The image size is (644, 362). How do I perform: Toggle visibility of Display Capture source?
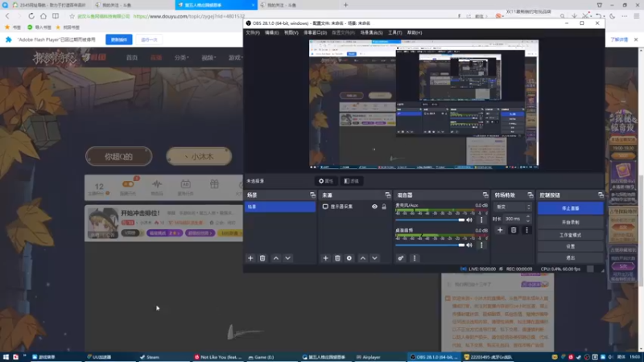pyautogui.click(x=374, y=207)
